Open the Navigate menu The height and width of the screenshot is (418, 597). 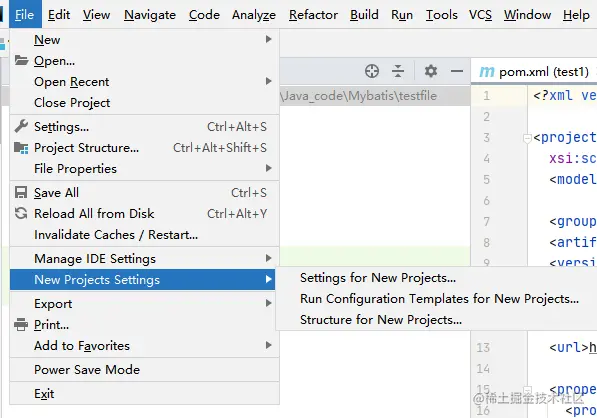point(150,14)
